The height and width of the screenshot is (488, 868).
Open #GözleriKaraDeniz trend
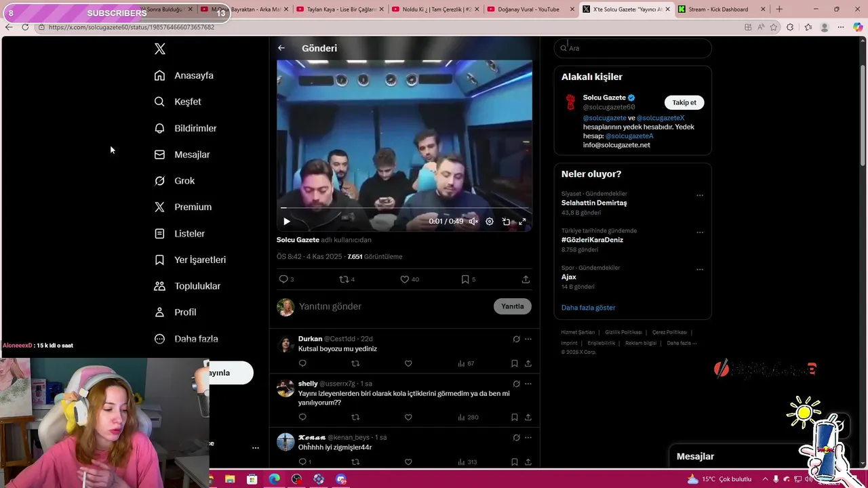point(592,240)
